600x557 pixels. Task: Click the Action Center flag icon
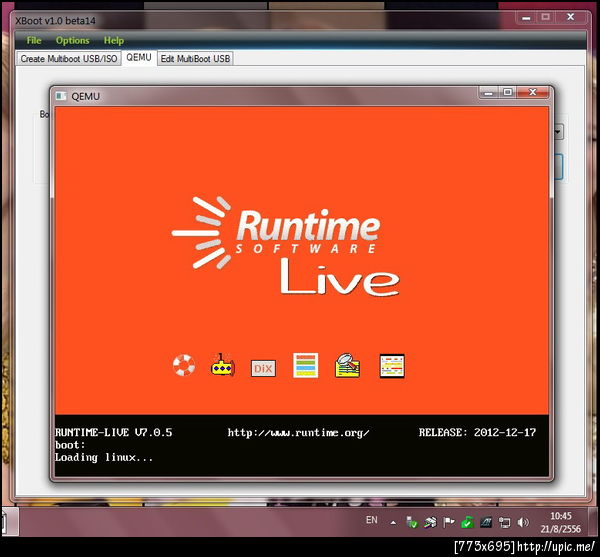tap(448, 522)
